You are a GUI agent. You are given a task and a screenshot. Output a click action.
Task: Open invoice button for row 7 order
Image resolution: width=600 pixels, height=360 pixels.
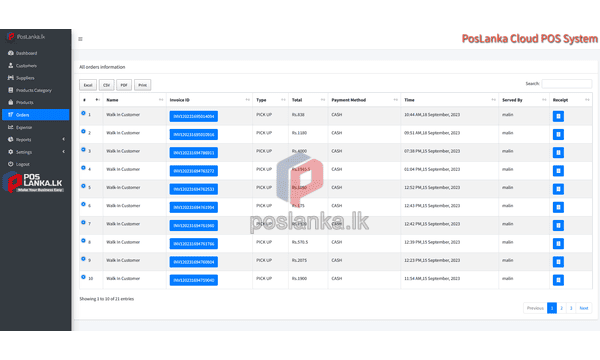[x=194, y=225]
